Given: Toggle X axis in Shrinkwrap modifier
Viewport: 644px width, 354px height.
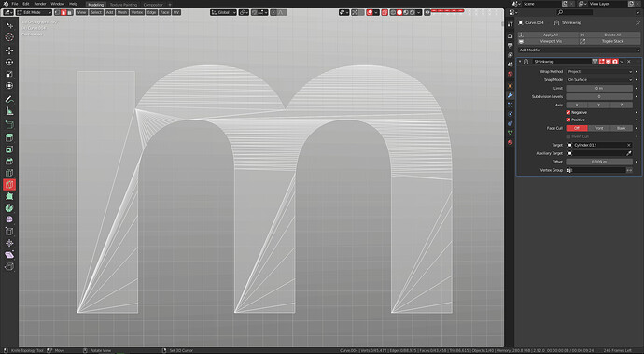Looking at the screenshot, I should click(577, 105).
